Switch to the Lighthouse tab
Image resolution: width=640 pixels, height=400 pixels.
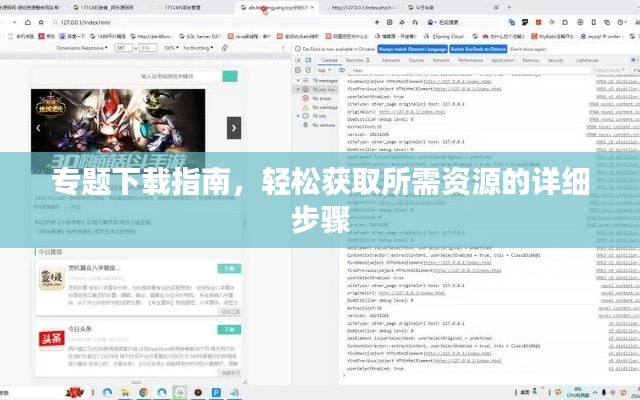coord(587,60)
